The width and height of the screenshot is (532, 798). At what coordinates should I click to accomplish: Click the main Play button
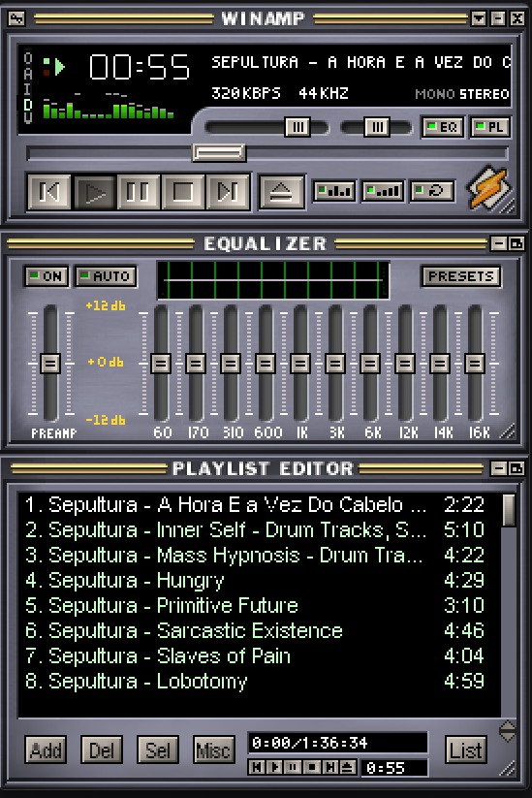coord(95,192)
